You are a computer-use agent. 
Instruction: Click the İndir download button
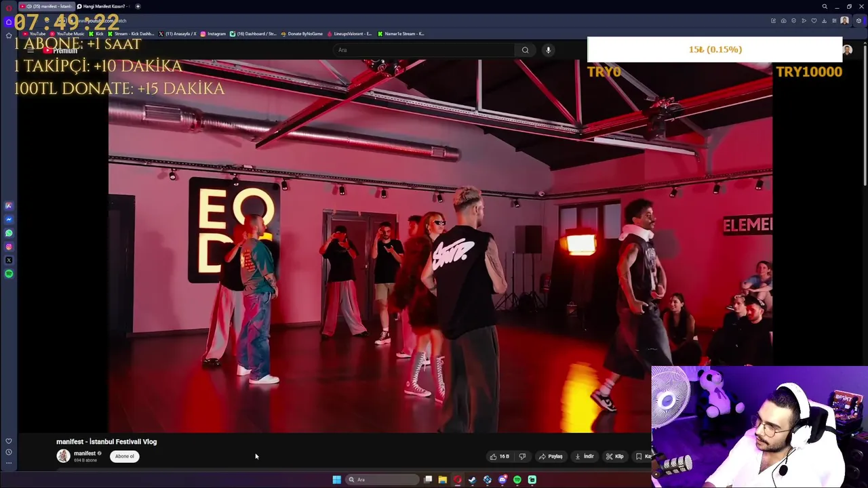584,456
